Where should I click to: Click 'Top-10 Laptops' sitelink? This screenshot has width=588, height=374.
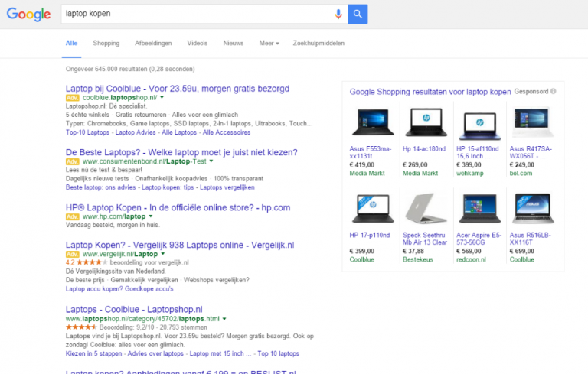coord(87,132)
